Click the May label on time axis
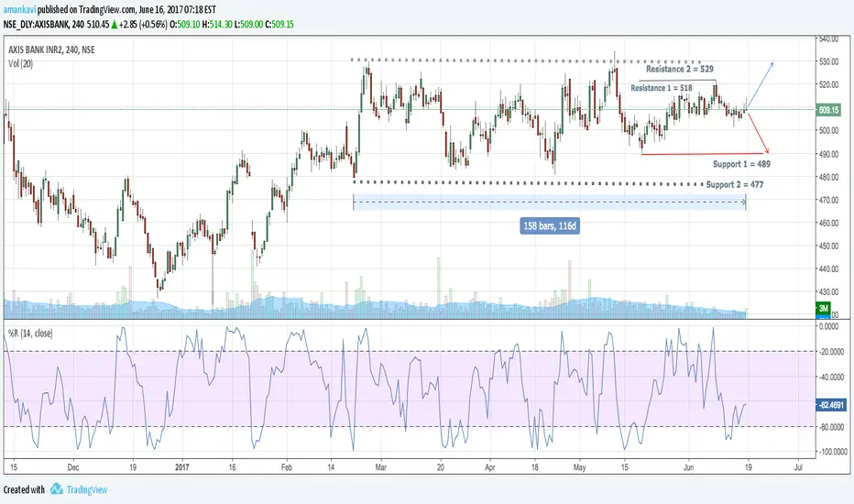Screen dimensions: 854x504 (x=579, y=467)
